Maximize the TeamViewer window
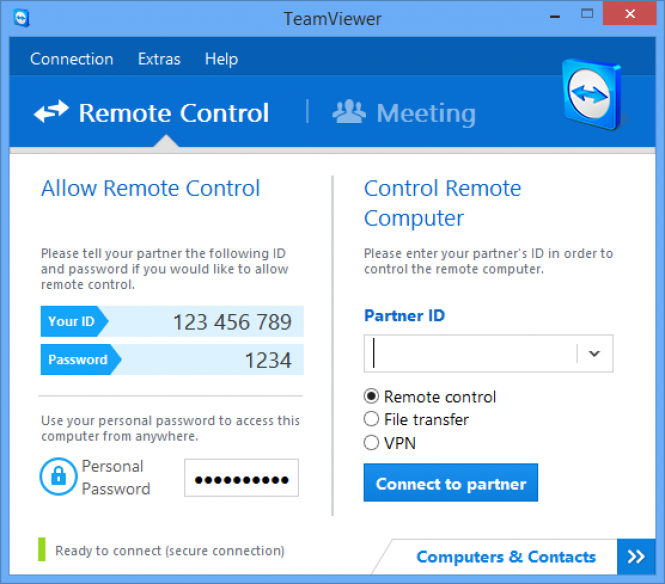This screenshot has height=584, width=665. pyautogui.click(x=587, y=14)
